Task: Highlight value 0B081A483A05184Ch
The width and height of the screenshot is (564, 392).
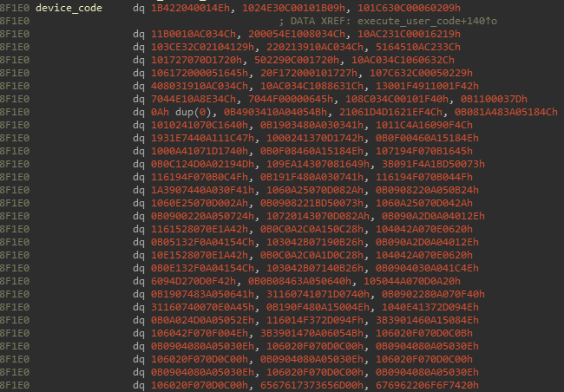Action: click(x=506, y=112)
